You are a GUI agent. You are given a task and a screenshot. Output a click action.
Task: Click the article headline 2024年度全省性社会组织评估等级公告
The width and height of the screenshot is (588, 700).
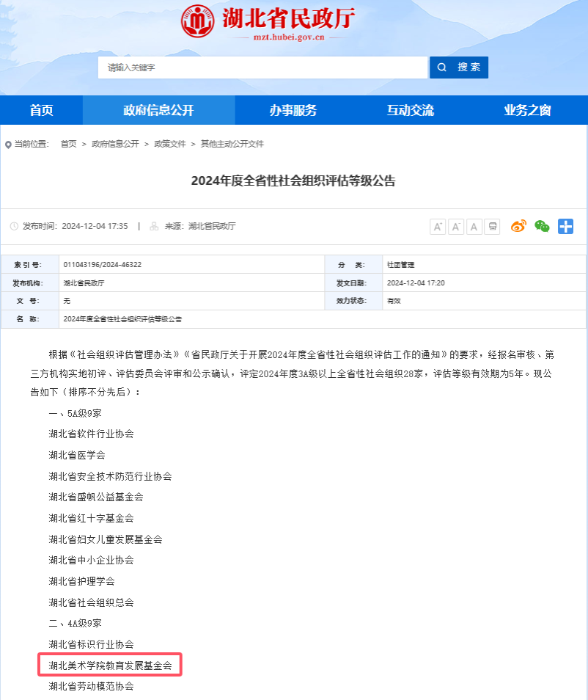[x=293, y=181]
